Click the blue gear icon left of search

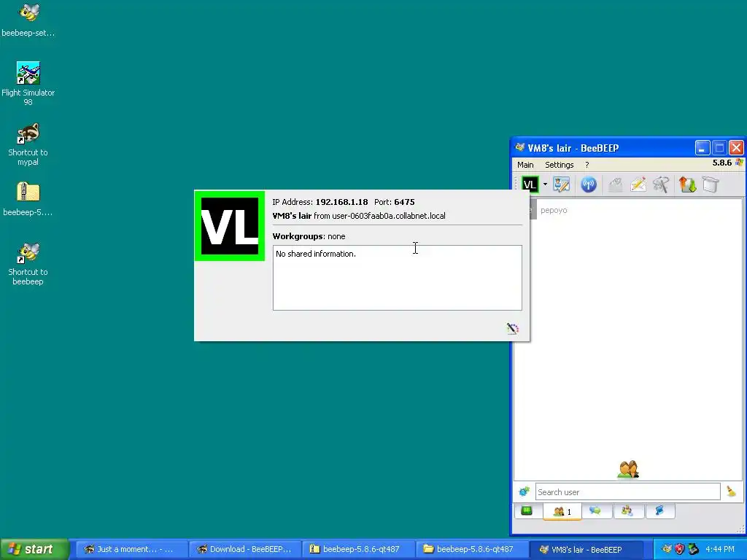pyautogui.click(x=524, y=491)
